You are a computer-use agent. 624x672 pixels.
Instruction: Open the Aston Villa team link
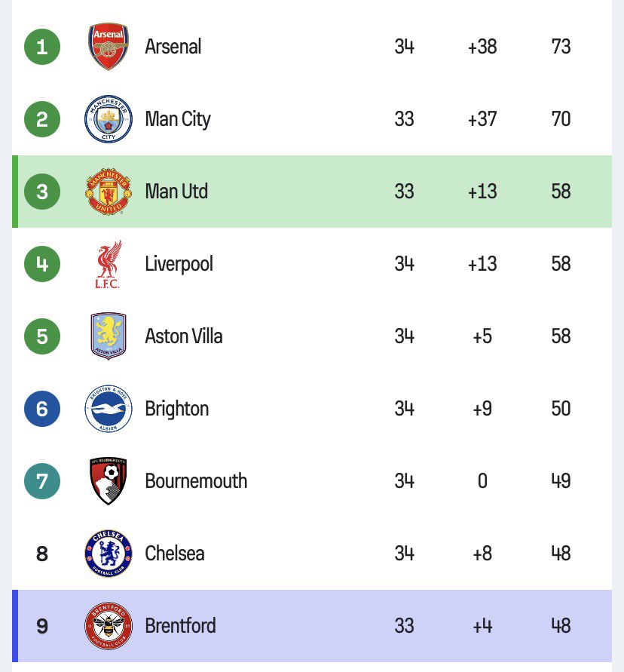click(x=184, y=336)
